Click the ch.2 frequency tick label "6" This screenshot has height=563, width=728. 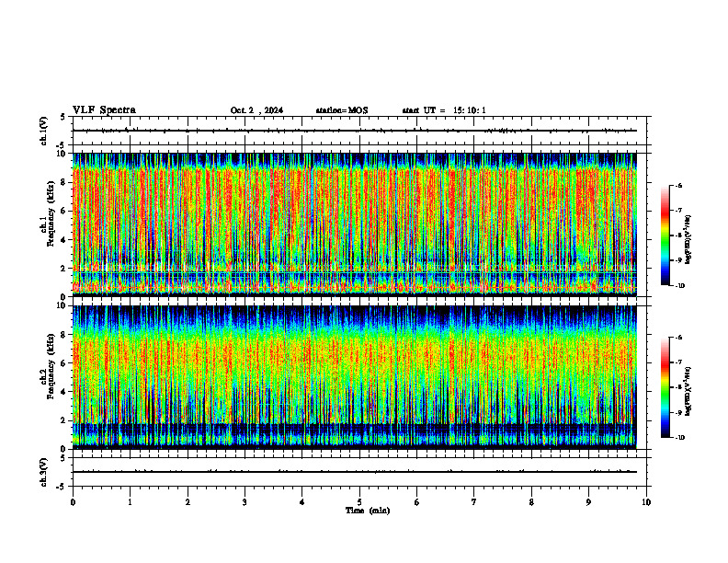point(63,363)
